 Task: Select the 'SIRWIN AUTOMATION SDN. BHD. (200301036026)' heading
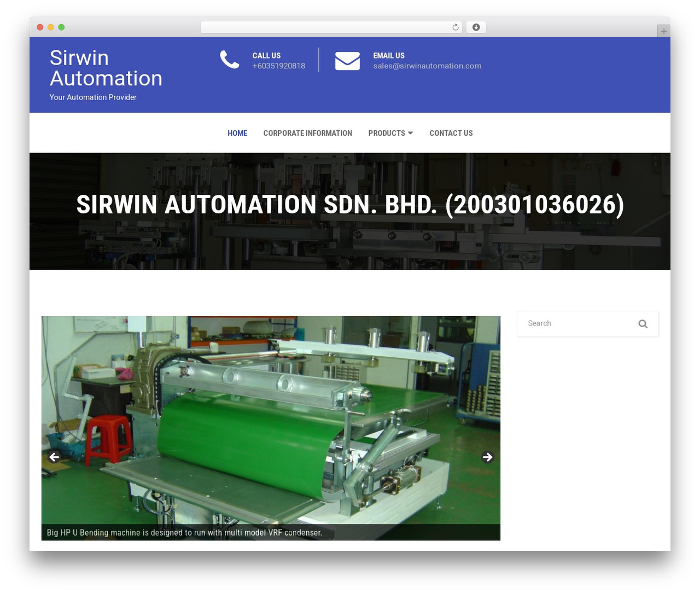coord(350,205)
